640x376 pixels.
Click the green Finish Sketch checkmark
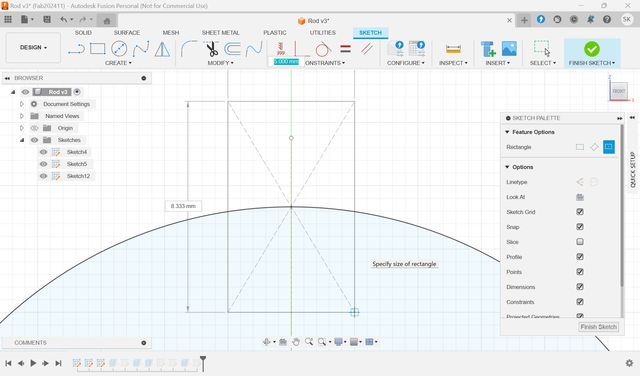pyautogui.click(x=591, y=49)
